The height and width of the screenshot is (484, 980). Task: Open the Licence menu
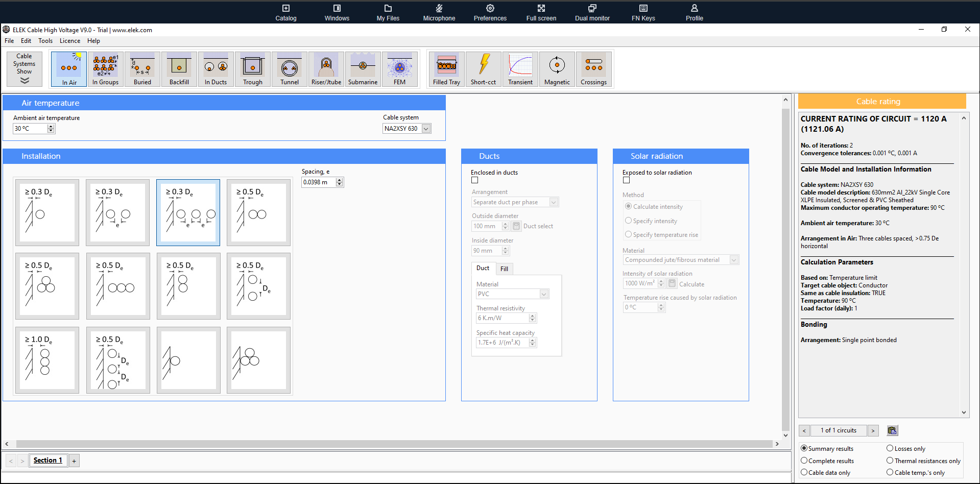[70, 41]
